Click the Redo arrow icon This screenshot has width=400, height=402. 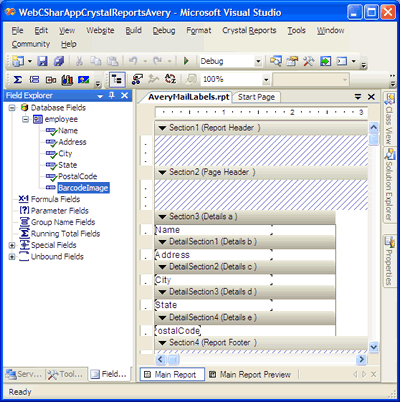click(157, 61)
